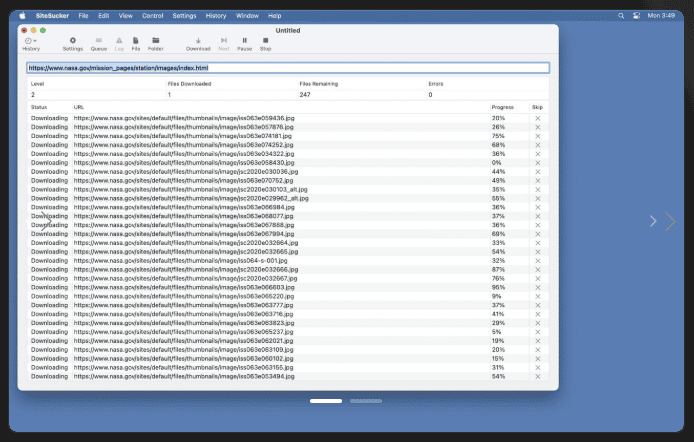Open Spotlight search in the menu bar

[621, 15]
